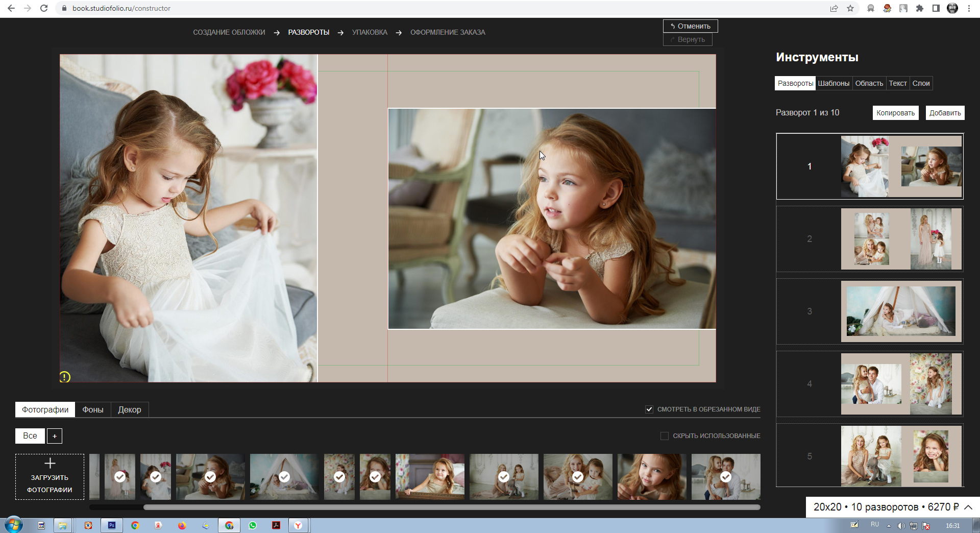Image resolution: width=980 pixels, height=533 pixels.
Task: Open the Текст tab
Action: pyautogui.click(x=898, y=83)
